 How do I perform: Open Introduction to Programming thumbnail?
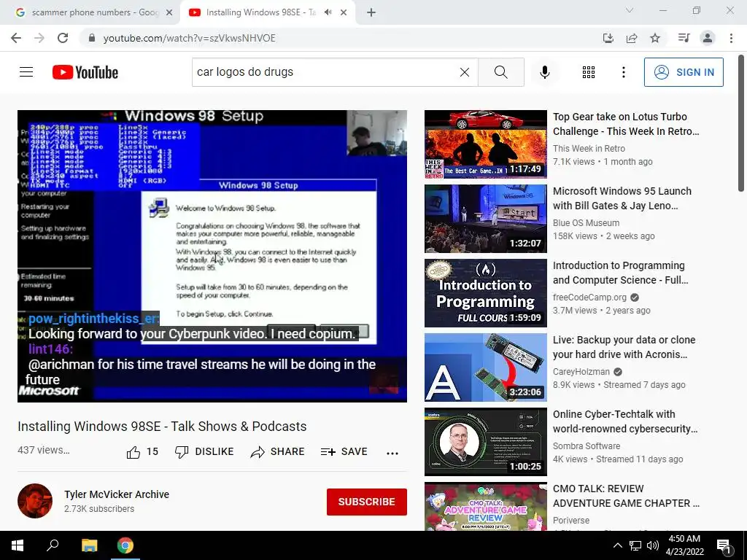pyautogui.click(x=485, y=293)
